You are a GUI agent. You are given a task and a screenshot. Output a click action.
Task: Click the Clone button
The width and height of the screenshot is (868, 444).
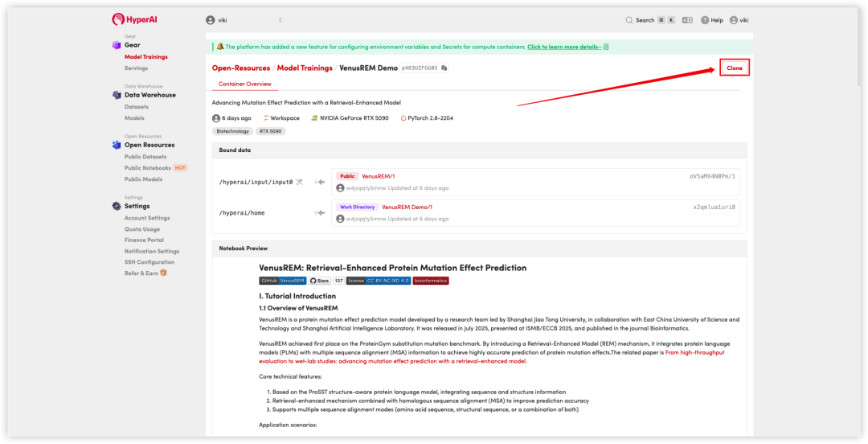(x=735, y=68)
